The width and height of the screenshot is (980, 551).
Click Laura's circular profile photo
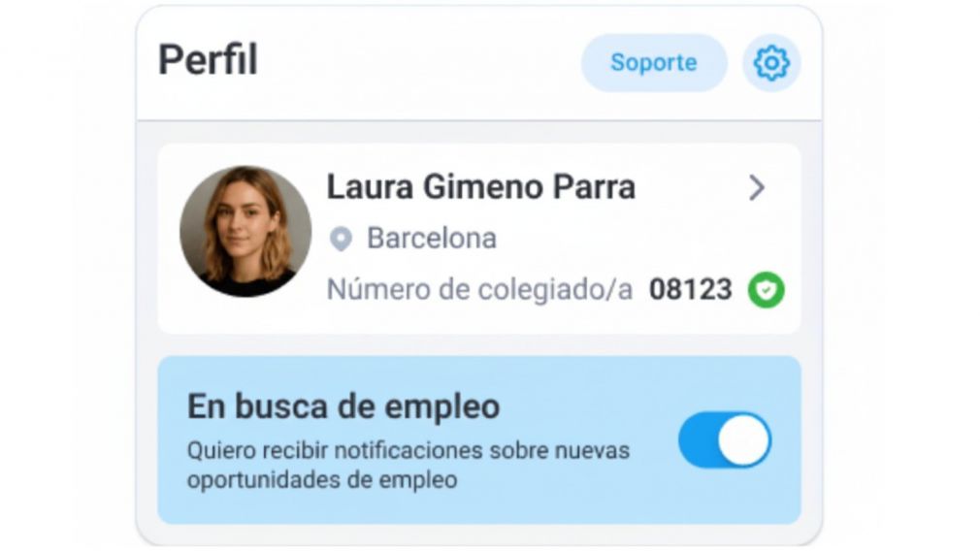tap(245, 231)
